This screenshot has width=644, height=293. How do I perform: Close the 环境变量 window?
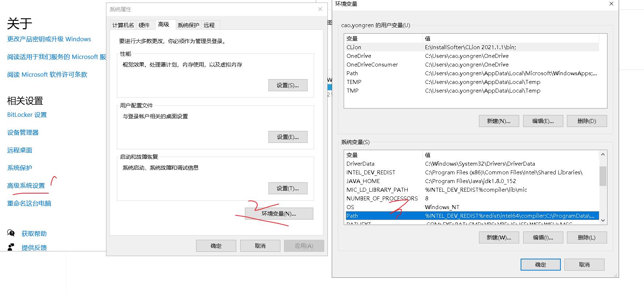[611, 4]
